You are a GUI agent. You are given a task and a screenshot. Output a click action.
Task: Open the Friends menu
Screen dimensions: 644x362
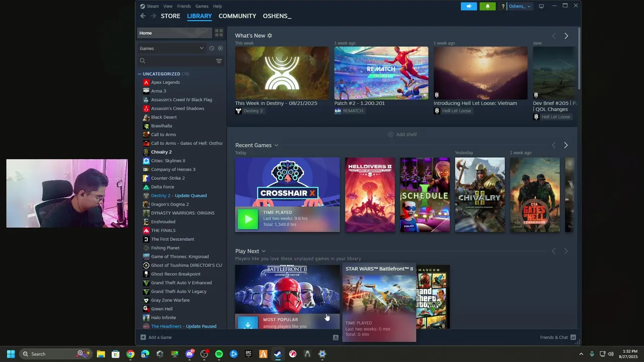coord(184,6)
